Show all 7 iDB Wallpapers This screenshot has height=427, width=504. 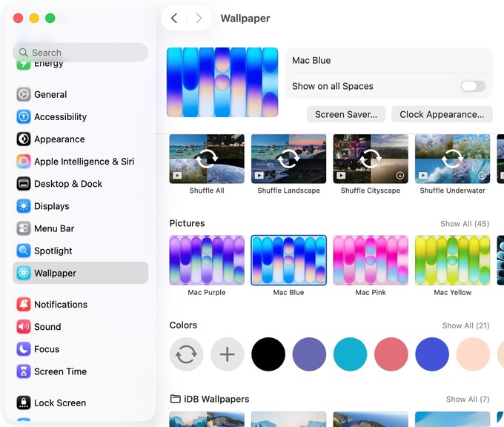click(x=467, y=400)
